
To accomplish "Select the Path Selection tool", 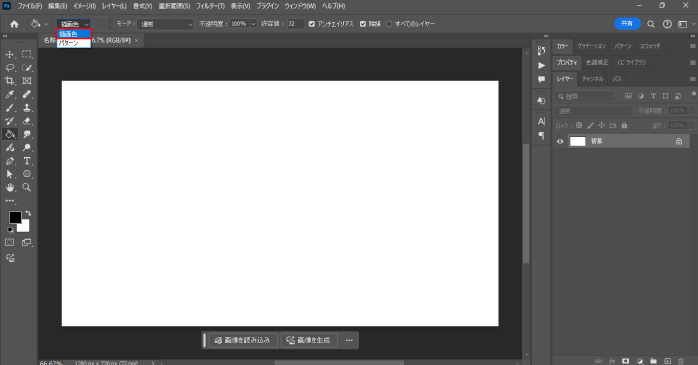I will [x=9, y=174].
